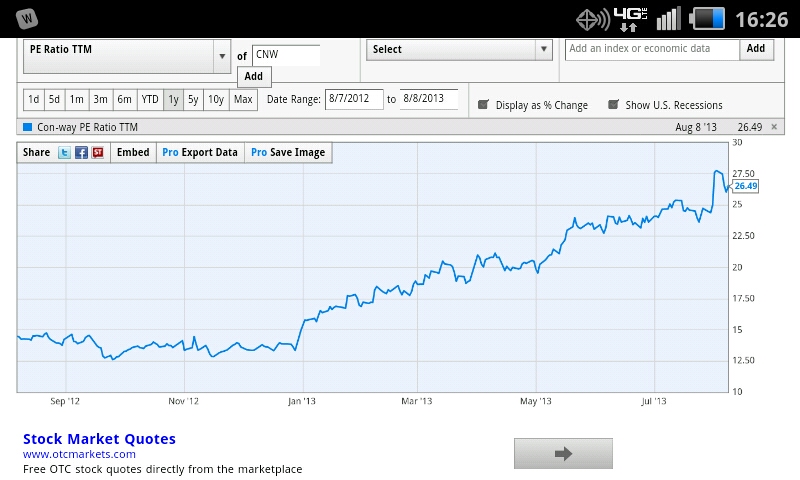Image resolution: width=800 pixels, height=480 pixels.
Task: Tap the GPS status icon
Action: coord(592,20)
